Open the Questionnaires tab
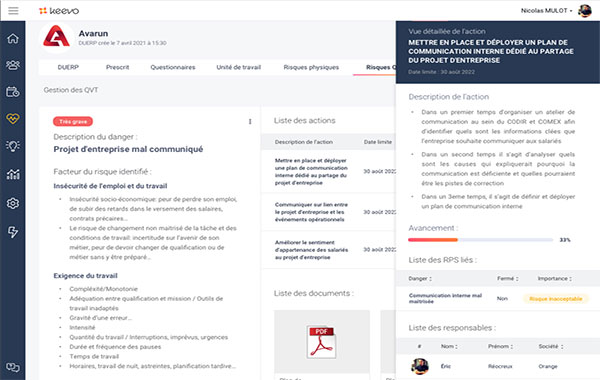The width and height of the screenshot is (600, 380). point(173,67)
